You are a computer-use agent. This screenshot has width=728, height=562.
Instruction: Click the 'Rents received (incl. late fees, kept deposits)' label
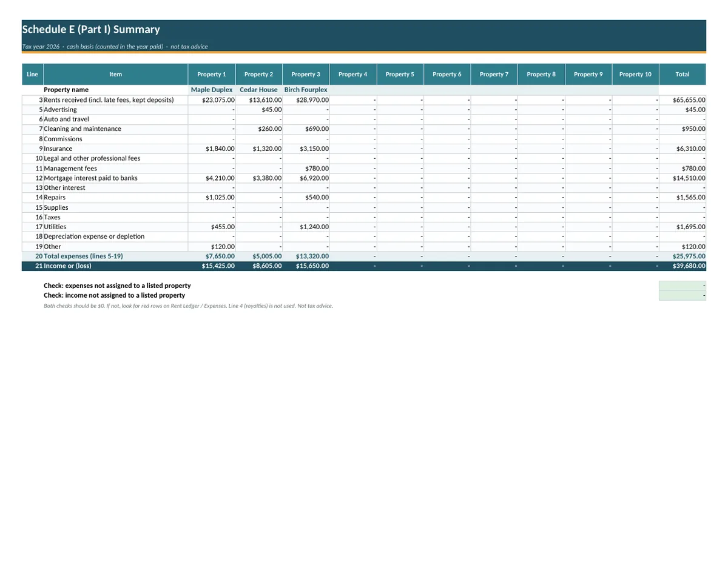pyautogui.click(x=109, y=99)
